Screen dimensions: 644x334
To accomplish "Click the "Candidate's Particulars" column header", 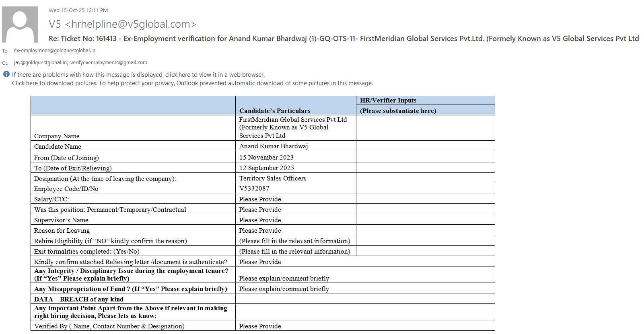I will 275,111.
